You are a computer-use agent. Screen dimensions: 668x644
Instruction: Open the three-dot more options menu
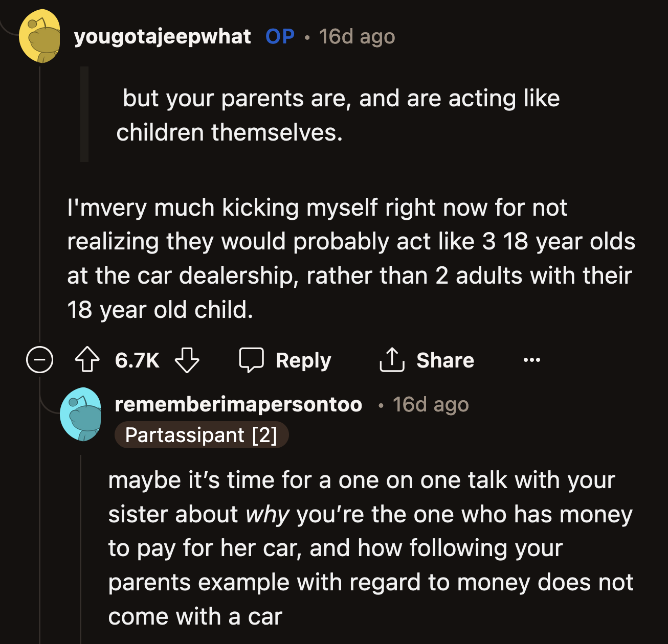click(531, 360)
